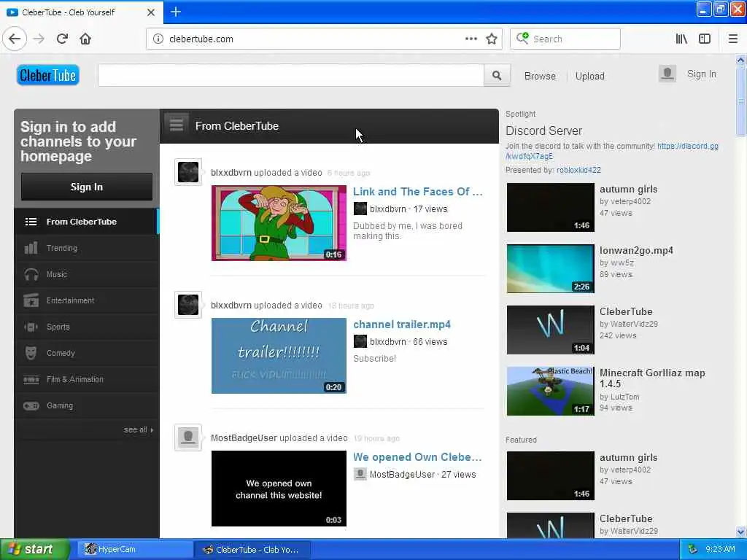Open the Comedy category label

[x=61, y=353]
